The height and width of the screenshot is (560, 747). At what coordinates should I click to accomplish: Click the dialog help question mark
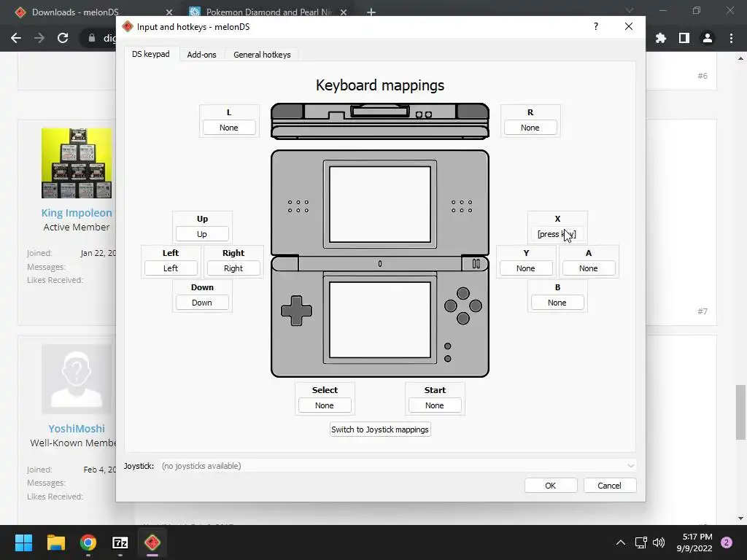pos(596,27)
